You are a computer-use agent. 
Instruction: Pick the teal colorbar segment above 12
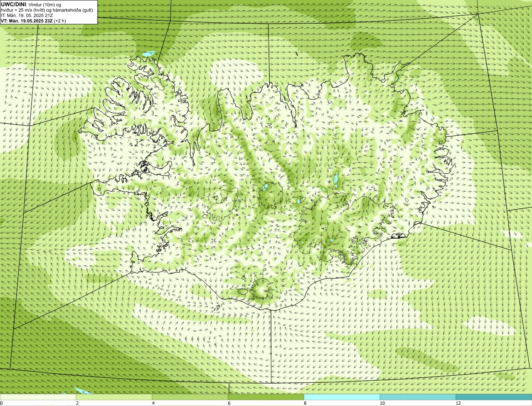point(494,397)
